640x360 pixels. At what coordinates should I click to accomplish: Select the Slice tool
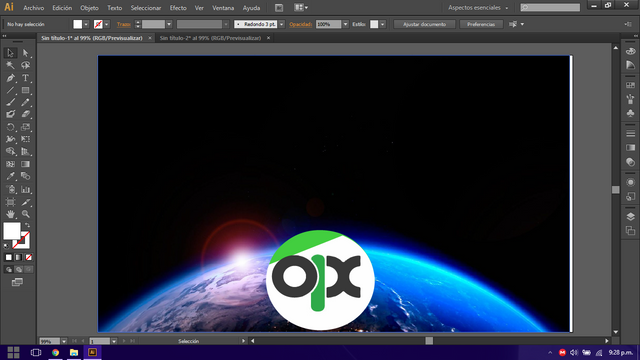click(x=25, y=202)
